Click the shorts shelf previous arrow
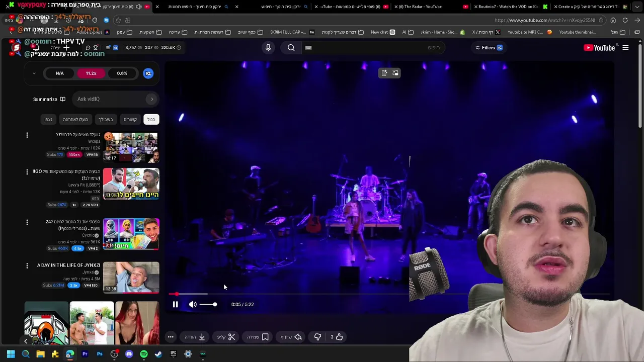 click(x=26, y=341)
